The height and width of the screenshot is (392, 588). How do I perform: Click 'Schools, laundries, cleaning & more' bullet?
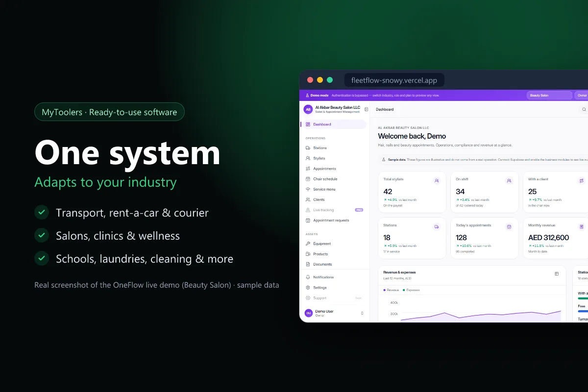145,259
